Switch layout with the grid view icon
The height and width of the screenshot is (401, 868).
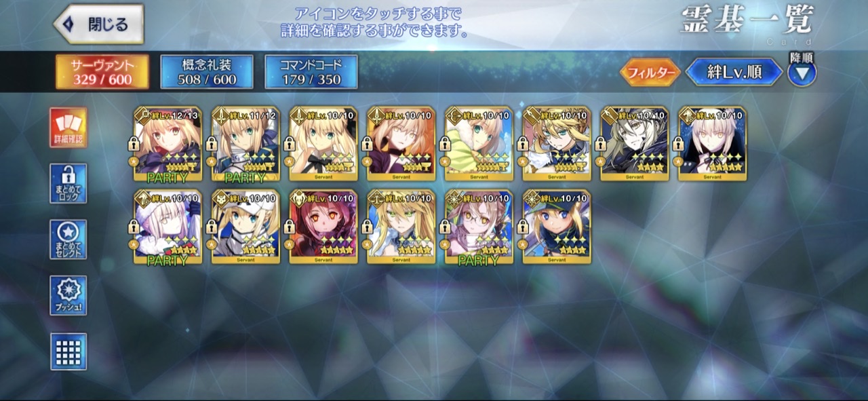click(x=68, y=351)
